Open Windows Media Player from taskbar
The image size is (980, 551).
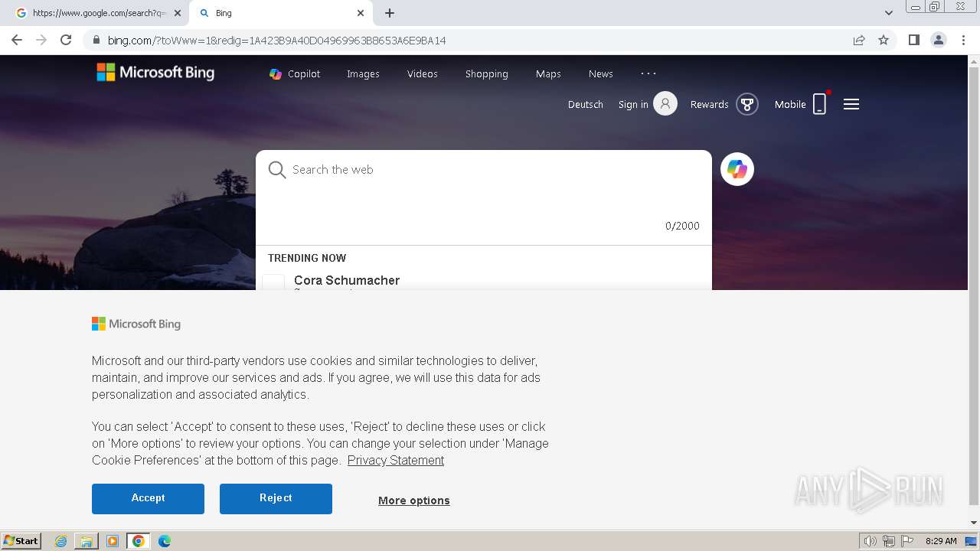click(113, 541)
